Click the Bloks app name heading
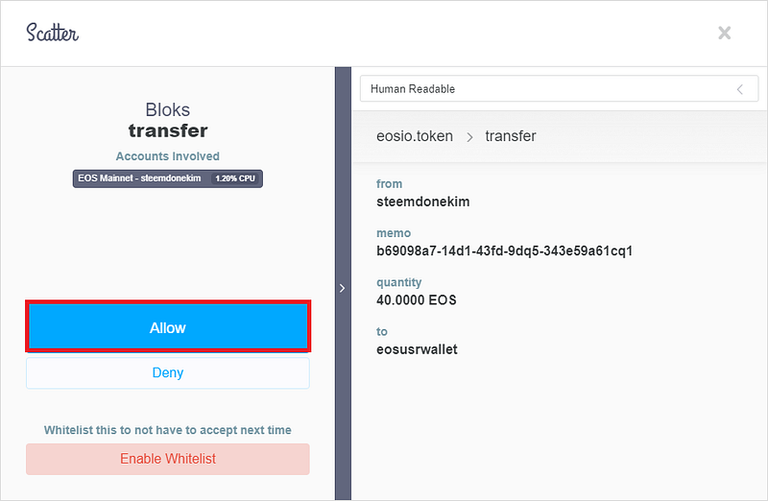The image size is (768, 501). pos(167,110)
